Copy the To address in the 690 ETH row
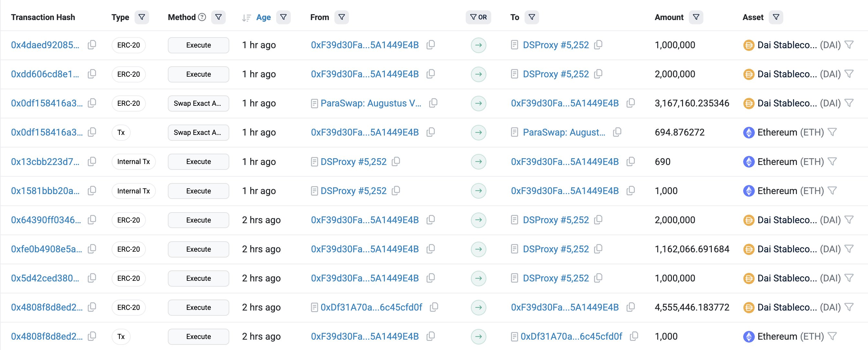The height and width of the screenshot is (350, 868). click(x=631, y=161)
